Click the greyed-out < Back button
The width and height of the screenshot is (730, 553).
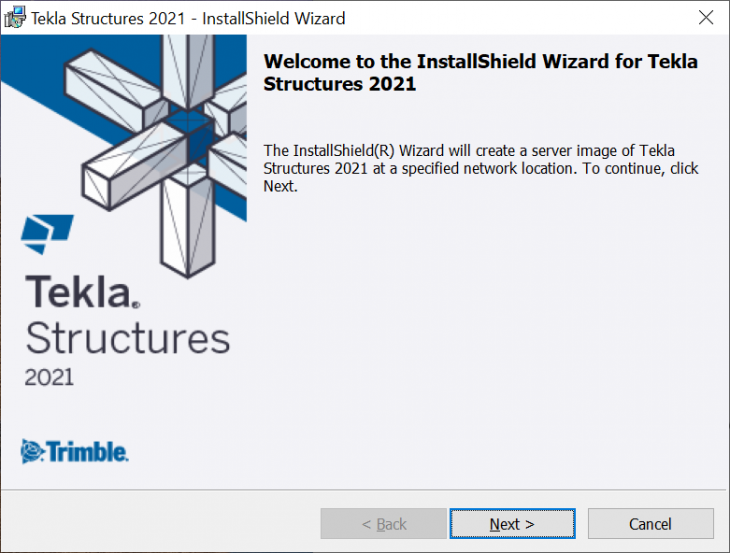point(383,524)
